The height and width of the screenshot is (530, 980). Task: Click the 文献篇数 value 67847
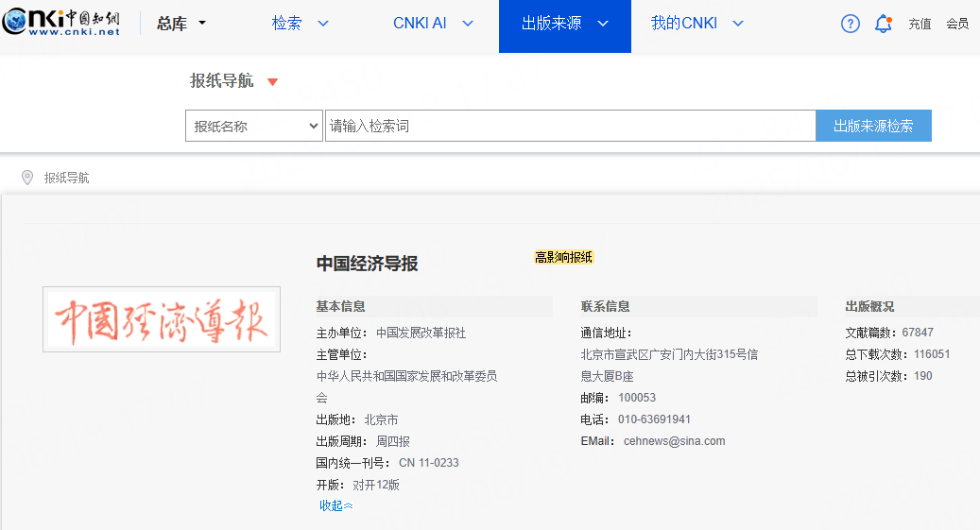pos(918,333)
